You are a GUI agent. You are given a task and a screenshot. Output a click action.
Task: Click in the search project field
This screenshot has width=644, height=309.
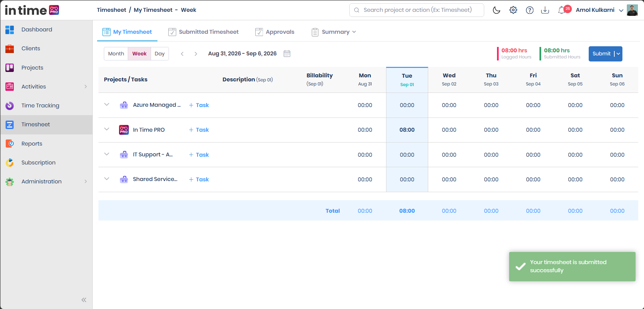click(417, 10)
